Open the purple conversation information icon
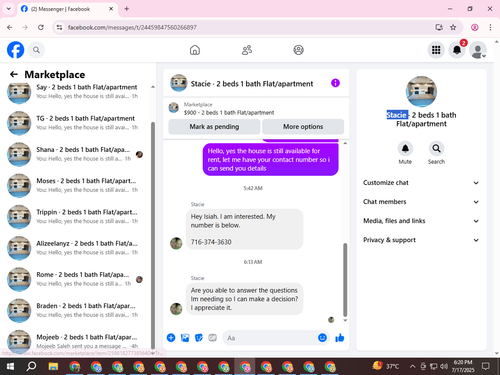This screenshot has height=375, width=500. coord(335,83)
